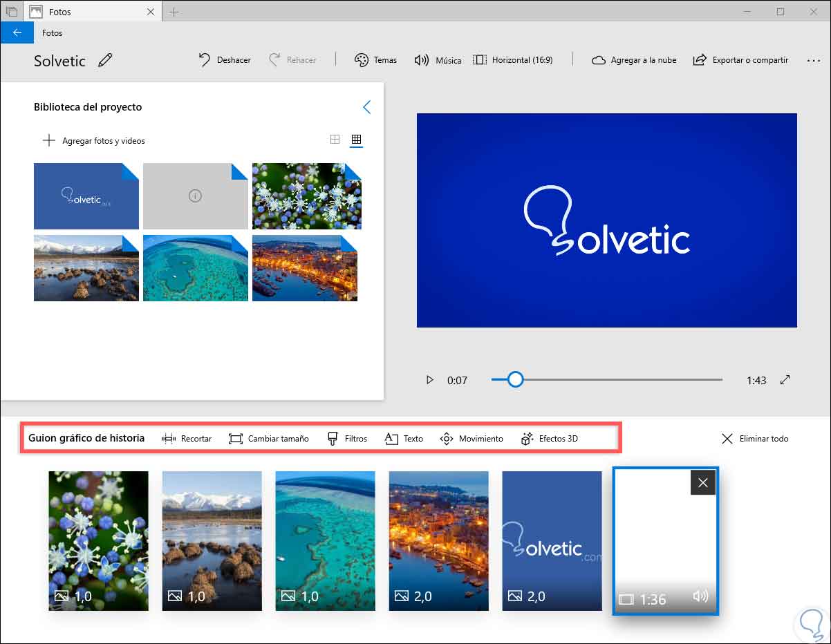The width and height of the screenshot is (831, 644).
Task: Open the Horizontal (16:9) aspect ratio dropdown
Action: (513, 60)
